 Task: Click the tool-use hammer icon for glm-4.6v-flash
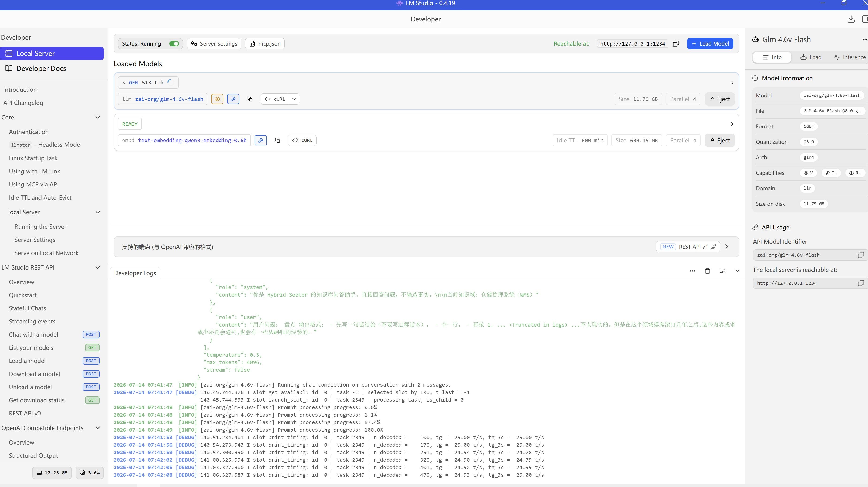(x=233, y=99)
